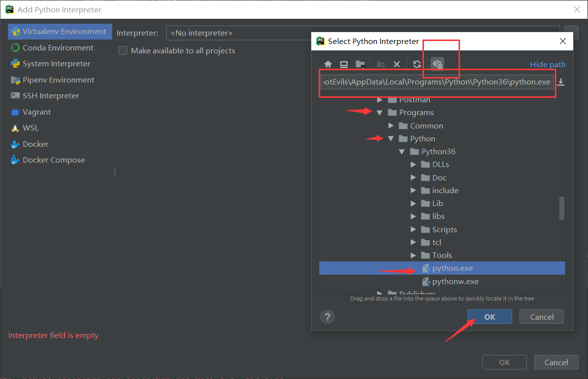Expand the libs folder
This screenshot has height=379, width=588.
tap(413, 216)
